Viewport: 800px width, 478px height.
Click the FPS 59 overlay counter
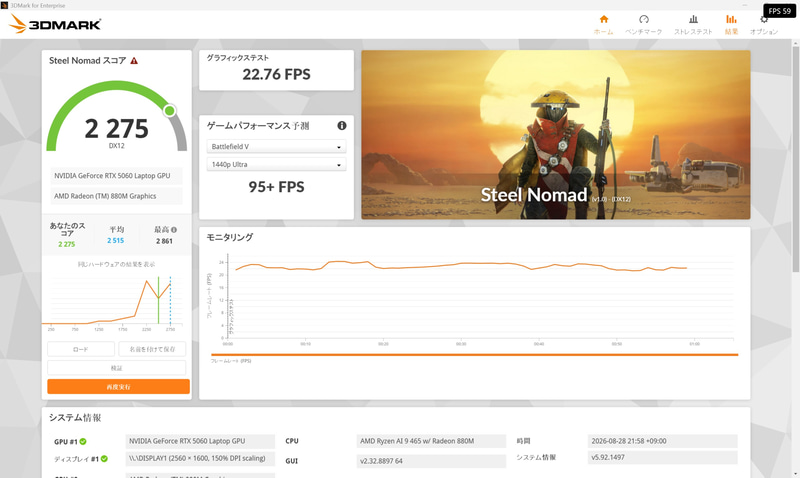point(779,11)
